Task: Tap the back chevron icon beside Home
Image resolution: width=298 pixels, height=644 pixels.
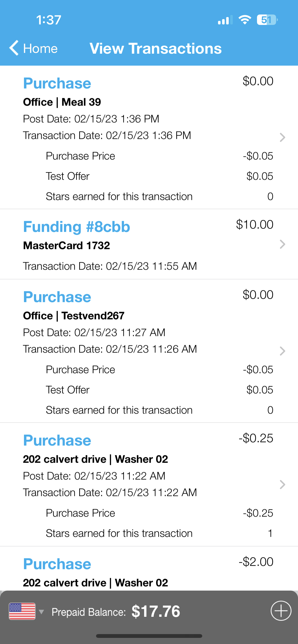Action: 14,48
